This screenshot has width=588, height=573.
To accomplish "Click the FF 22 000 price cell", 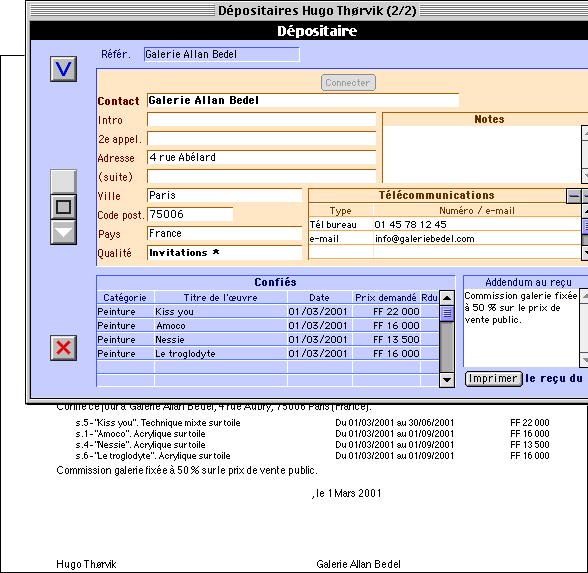I will point(386,312).
